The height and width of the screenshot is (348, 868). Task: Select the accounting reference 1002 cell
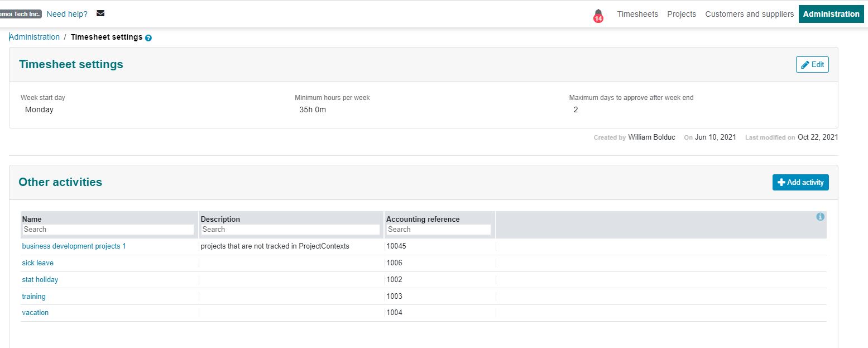pyautogui.click(x=394, y=280)
